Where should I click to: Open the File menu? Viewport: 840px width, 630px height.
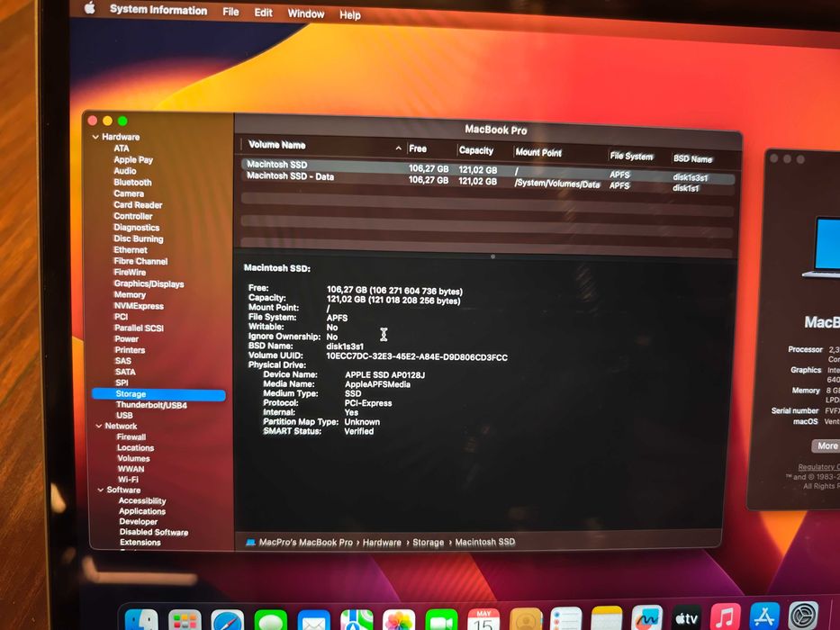(x=230, y=11)
